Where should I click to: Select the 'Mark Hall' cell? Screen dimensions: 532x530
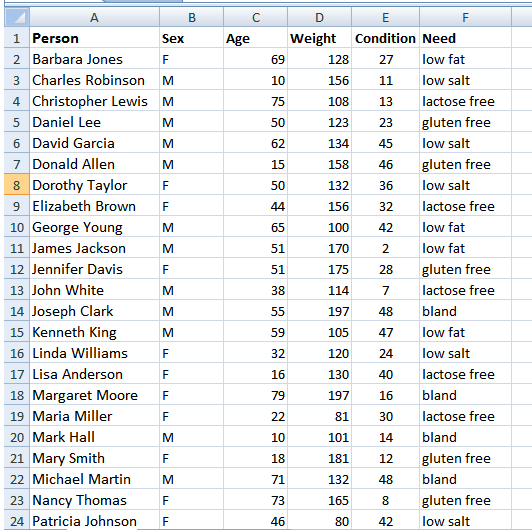(x=94, y=437)
